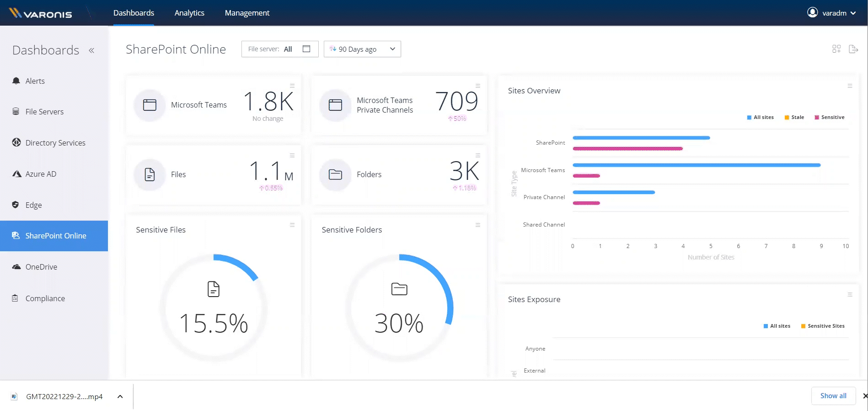Toggle All sites legend in Sites Overview
The width and height of the screenshot is (868, 411).
(760, 117)
